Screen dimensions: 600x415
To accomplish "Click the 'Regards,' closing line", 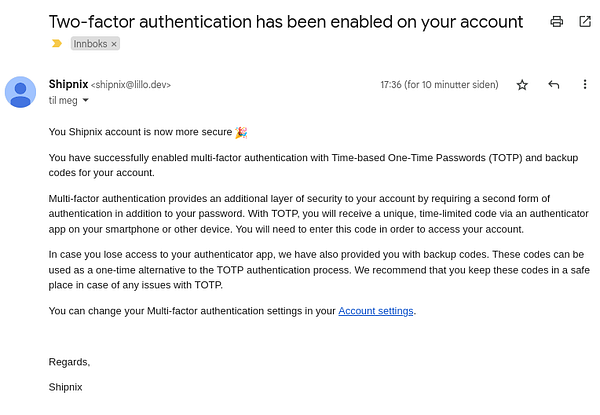I will pyautogui.click(x=69, y=361).
